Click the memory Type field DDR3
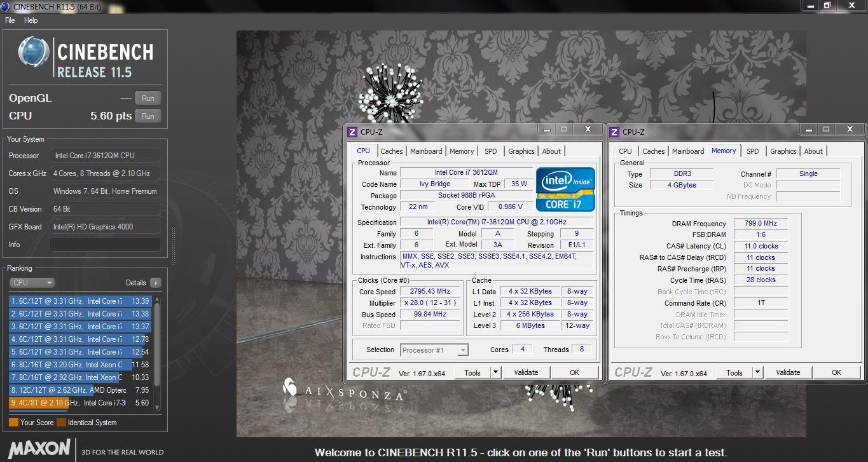 click(x=682, y=173)
